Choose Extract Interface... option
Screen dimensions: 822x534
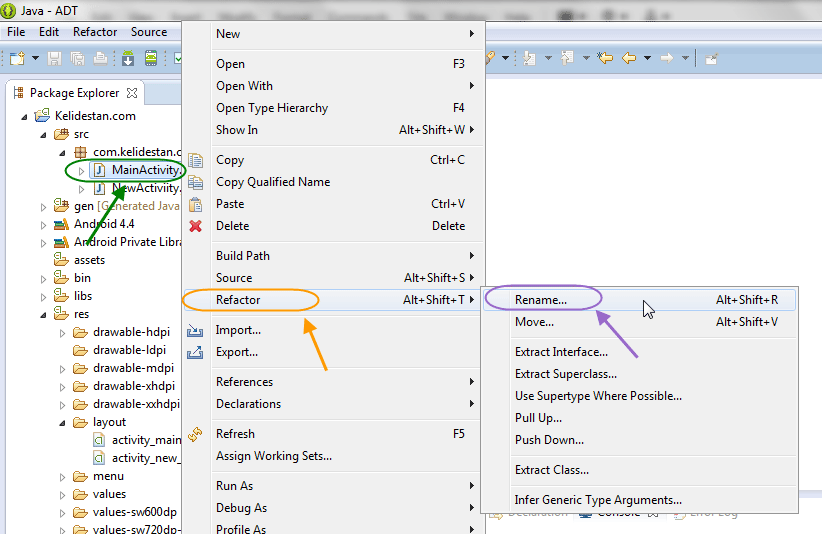tap(640, 352)
